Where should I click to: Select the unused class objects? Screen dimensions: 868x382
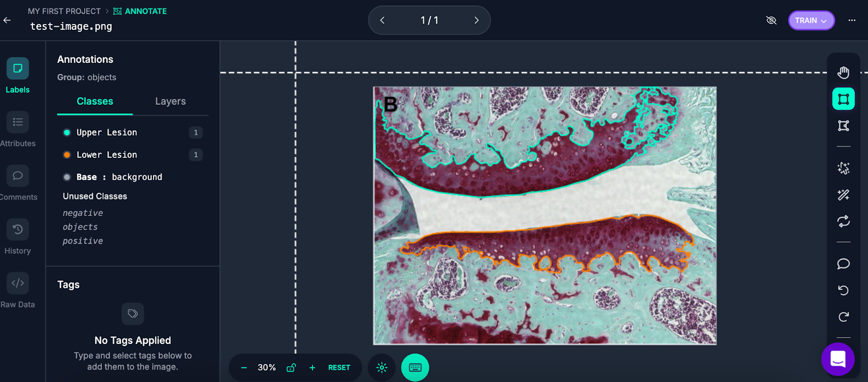[x=80, y=227]
